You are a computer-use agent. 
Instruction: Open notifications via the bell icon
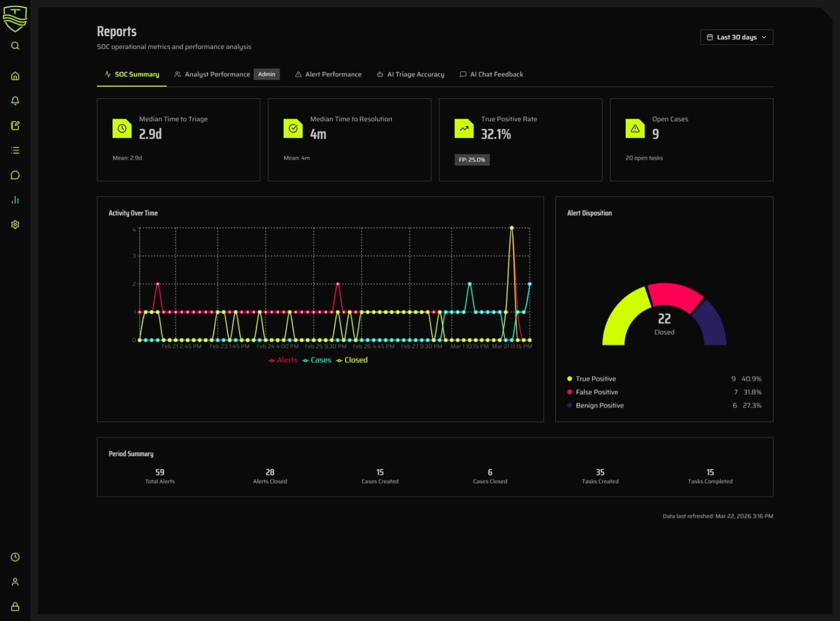point(15,101)
